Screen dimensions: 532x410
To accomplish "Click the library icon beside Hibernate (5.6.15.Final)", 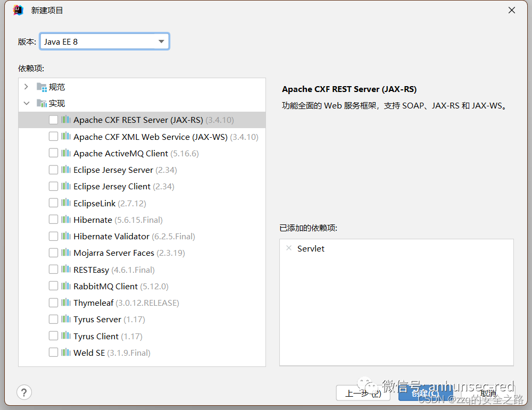I will (x=66, y=220).
